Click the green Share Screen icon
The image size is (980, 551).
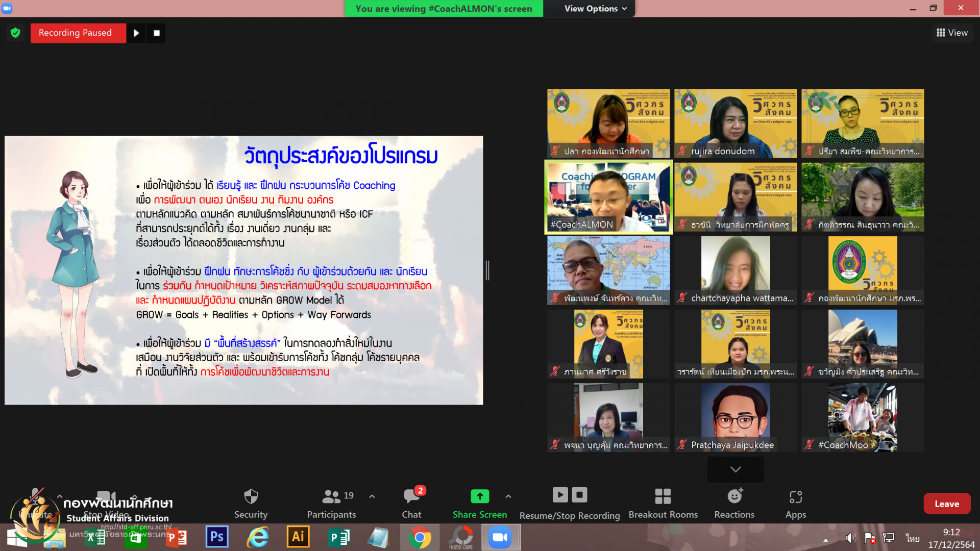pyautogui.click(x=479, y=496)
